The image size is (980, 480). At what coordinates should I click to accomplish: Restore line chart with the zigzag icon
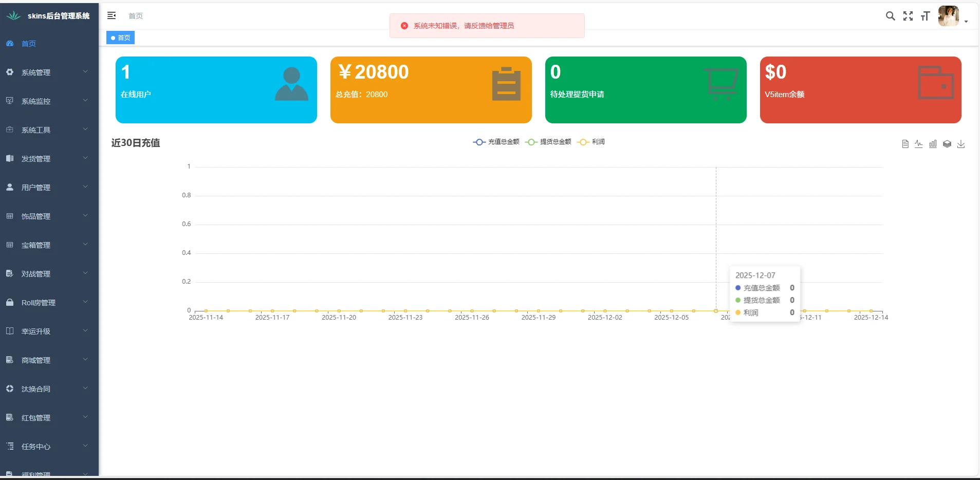(918, 144)
